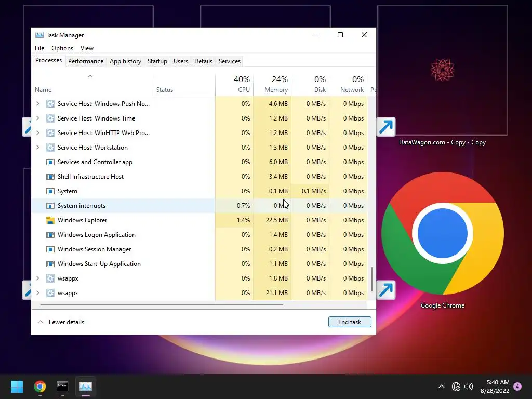Click the horizontal scrollbar thumb in the process list

[162, 305]
